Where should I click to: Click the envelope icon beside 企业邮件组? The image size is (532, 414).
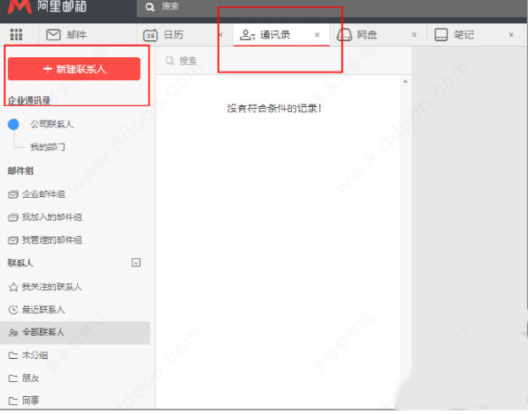pyautogui.click(x=13, y=195)
